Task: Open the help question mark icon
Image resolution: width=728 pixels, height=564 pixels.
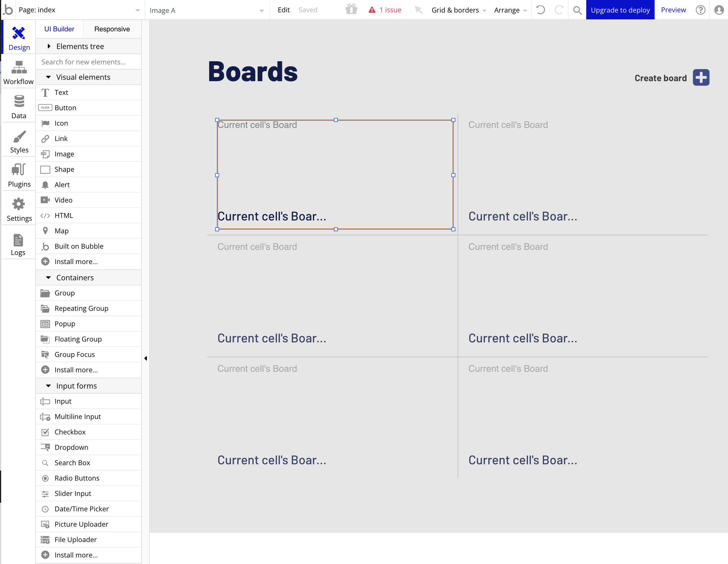Action: tap(700, 10)
